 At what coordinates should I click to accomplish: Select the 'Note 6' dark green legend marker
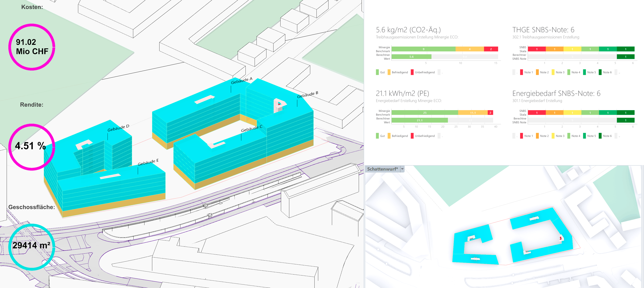tap(600, 72)
